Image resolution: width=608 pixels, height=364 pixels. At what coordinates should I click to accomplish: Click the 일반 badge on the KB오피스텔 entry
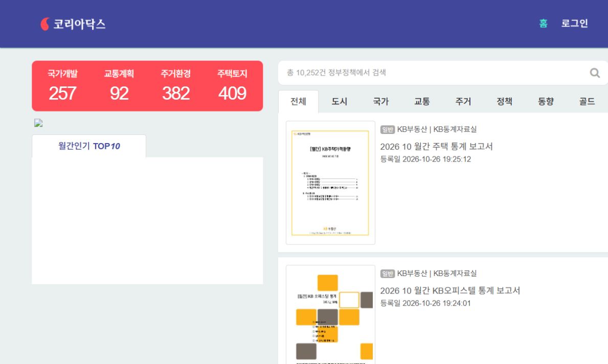(x=388, y=274)
